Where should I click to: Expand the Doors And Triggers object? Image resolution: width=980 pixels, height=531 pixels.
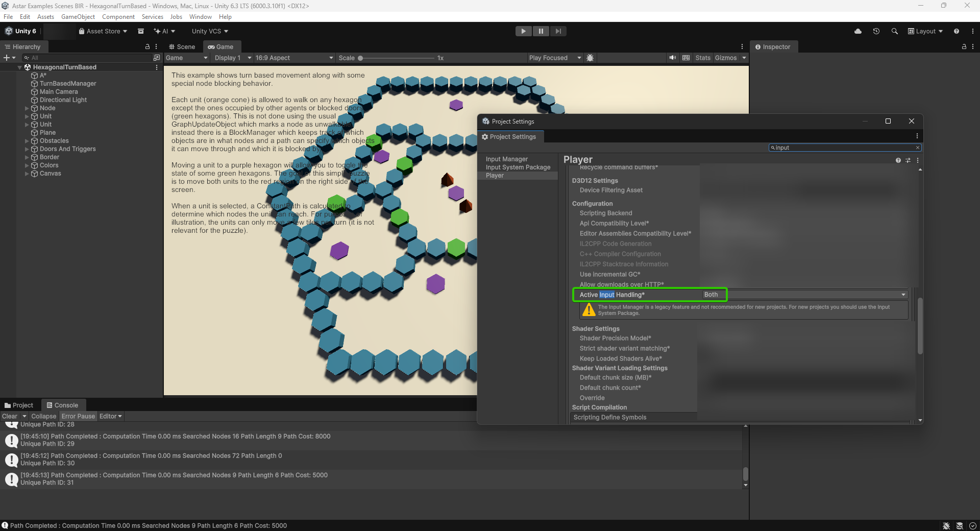click(x=27, y=149)
